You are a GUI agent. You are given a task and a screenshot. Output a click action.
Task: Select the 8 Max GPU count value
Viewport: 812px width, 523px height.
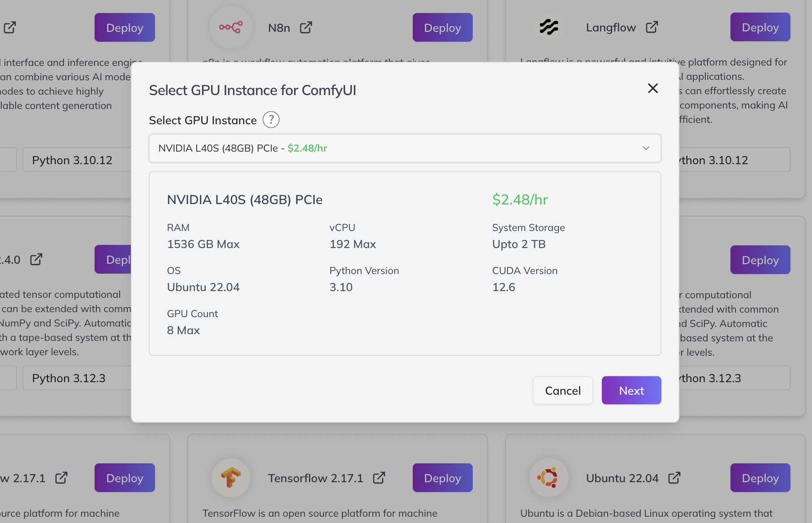pyautogui.click(x=183, y=330)
